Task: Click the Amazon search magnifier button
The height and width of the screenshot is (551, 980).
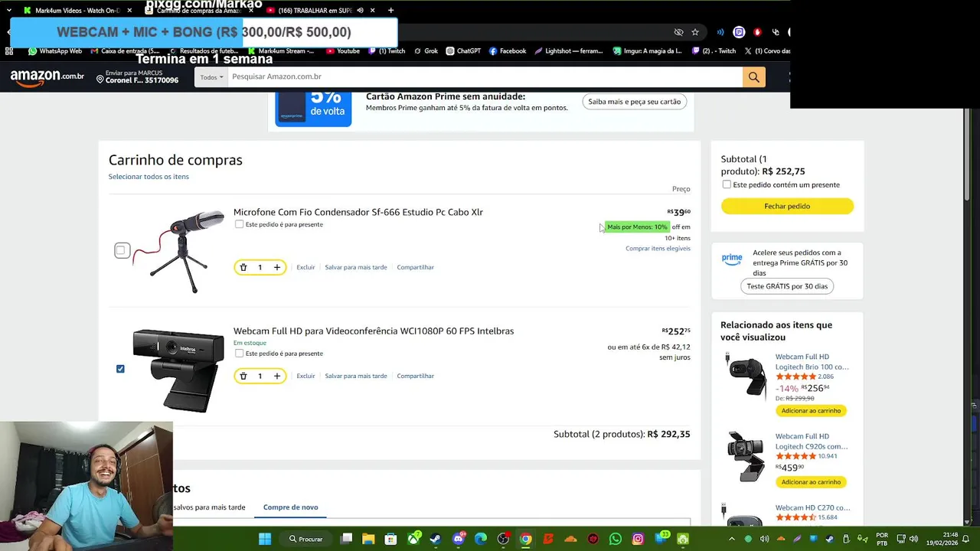Action: pos(753,77)
